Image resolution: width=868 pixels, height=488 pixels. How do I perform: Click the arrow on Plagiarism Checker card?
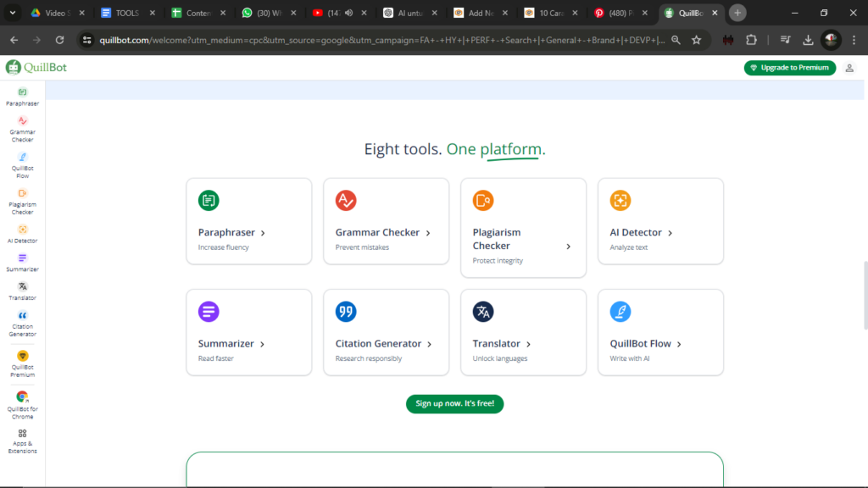[568, 247]
